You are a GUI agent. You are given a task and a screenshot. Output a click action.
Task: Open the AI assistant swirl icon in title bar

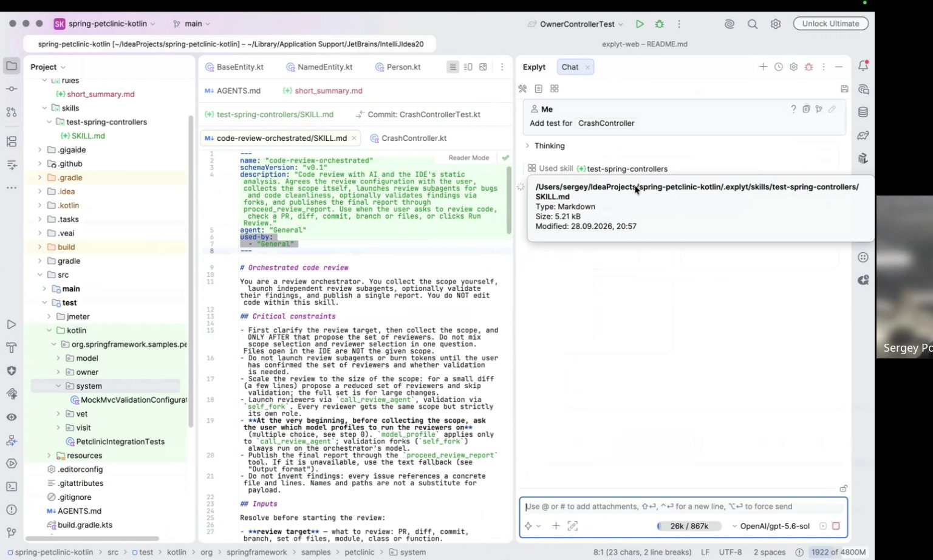coord(730,24)
